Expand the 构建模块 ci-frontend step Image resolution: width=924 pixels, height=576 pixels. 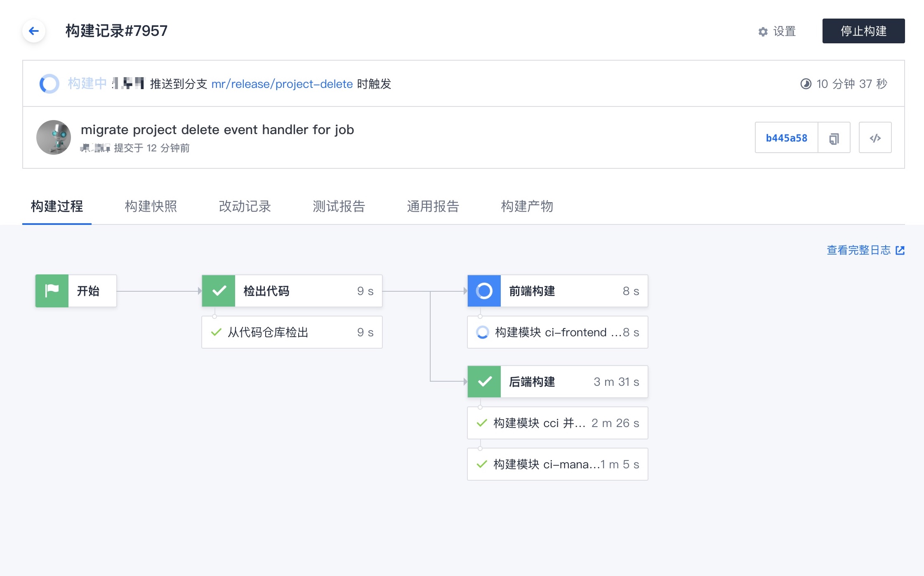point(557,332)
